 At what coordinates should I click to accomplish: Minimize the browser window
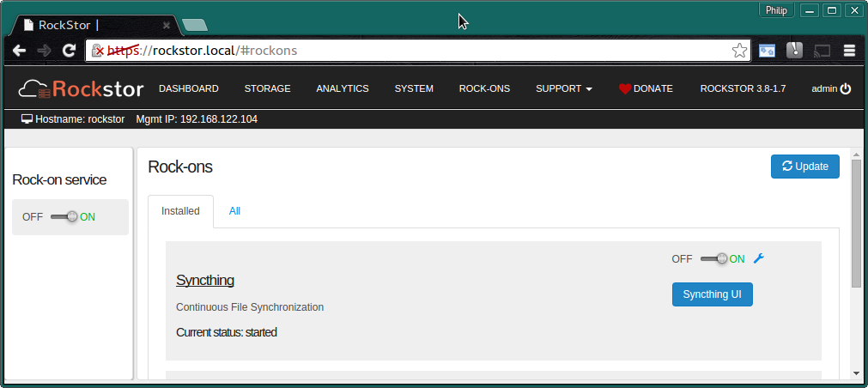811,10
